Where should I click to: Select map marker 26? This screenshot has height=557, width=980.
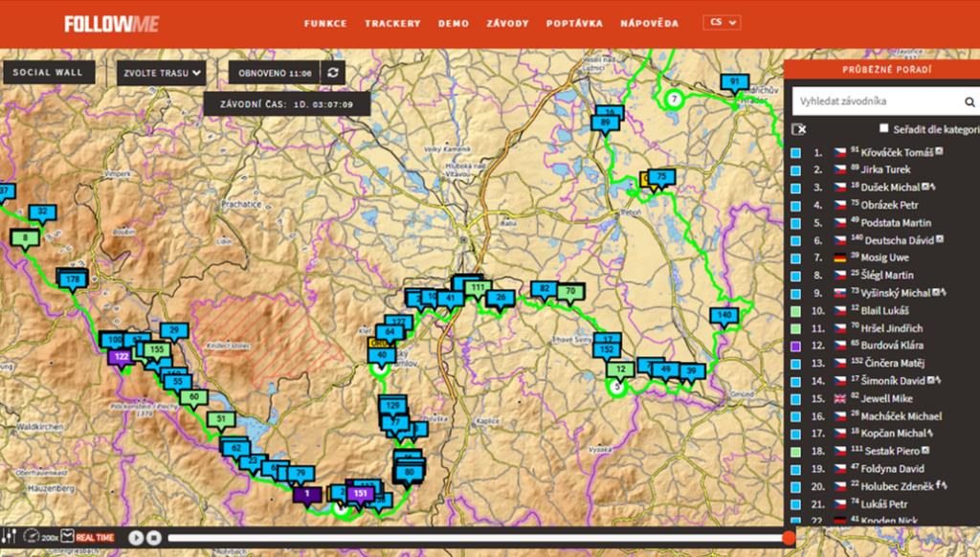501,298
